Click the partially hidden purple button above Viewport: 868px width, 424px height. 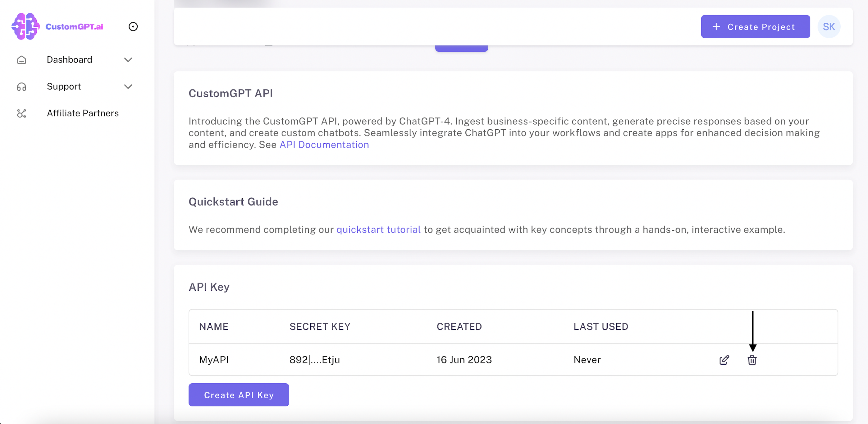point(461,48)
